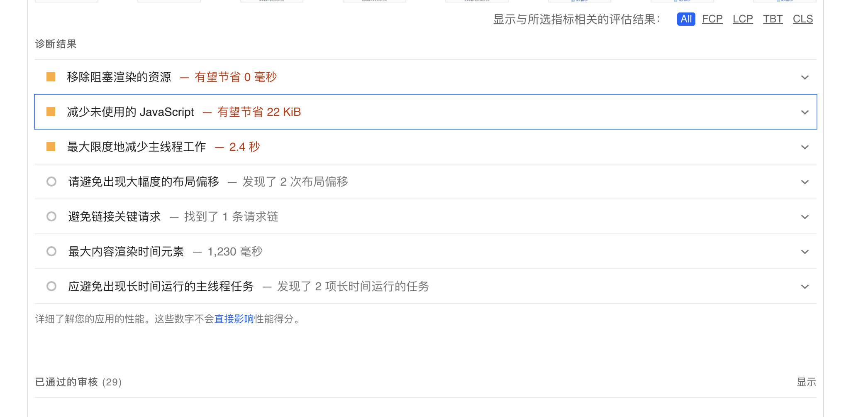Screen dimensions: 868x417
Task: Expand details of 最大限度地减少主线程工作
Action: 805,147
